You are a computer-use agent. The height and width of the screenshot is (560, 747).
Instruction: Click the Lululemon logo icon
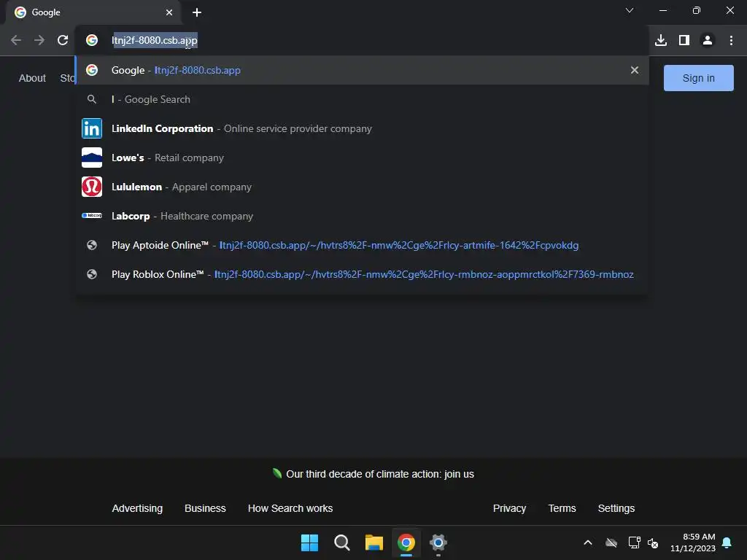pyautogui.click(x=92, y=187)
